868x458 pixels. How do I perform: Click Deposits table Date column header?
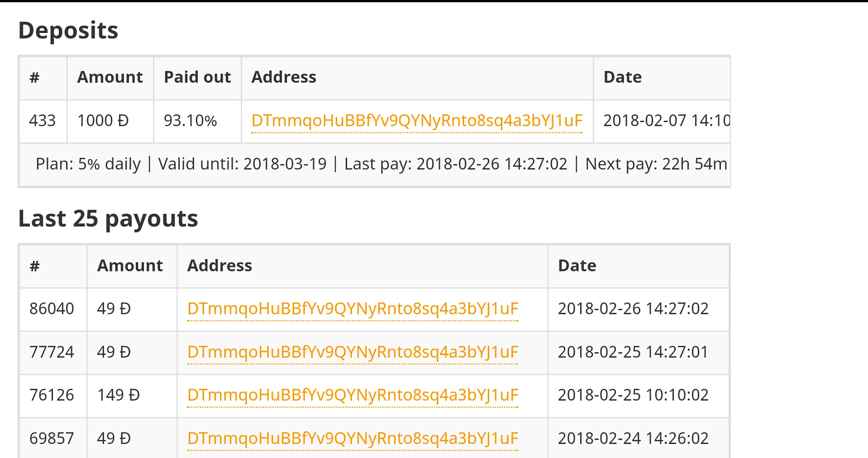tap(661, 77)
